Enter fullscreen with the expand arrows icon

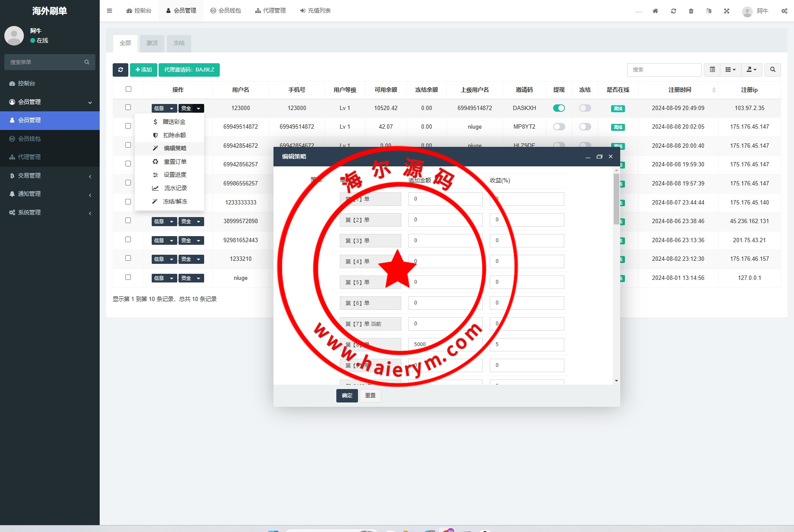pos(727,11)
